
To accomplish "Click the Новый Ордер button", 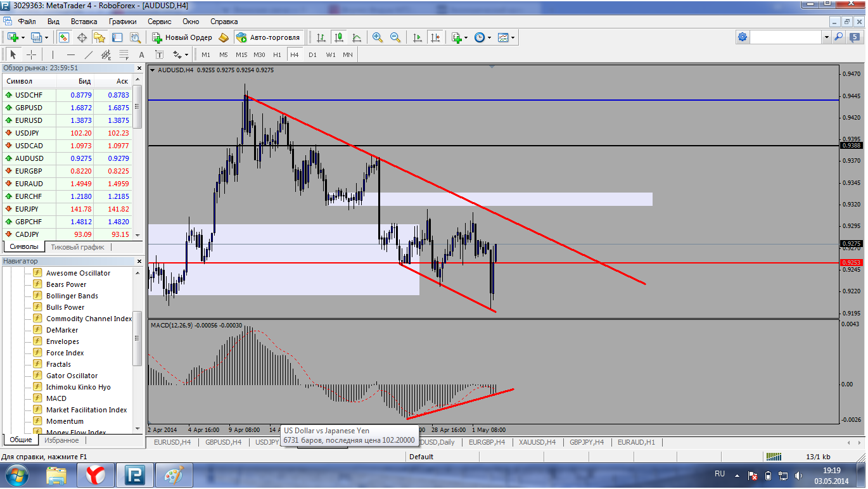I will 182,37.
